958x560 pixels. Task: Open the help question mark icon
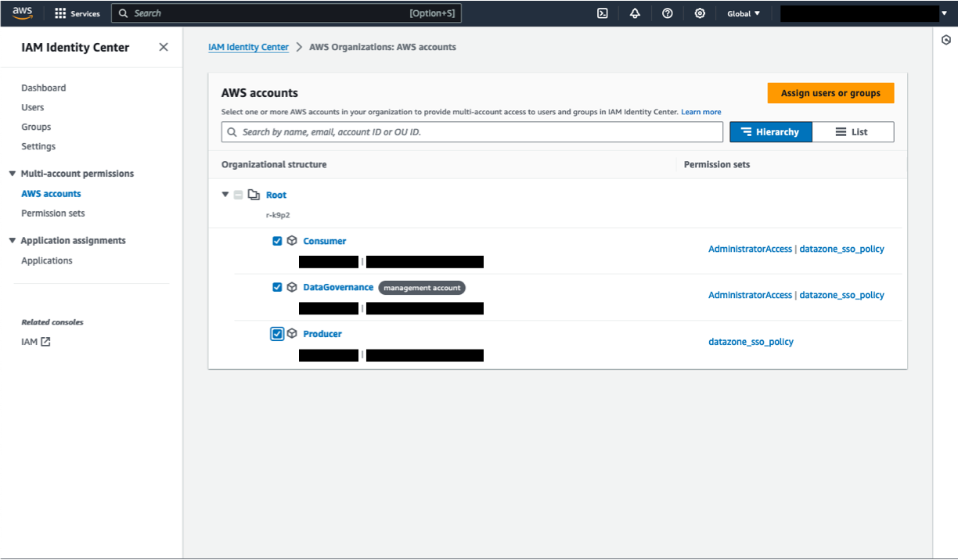coord(668,13)
